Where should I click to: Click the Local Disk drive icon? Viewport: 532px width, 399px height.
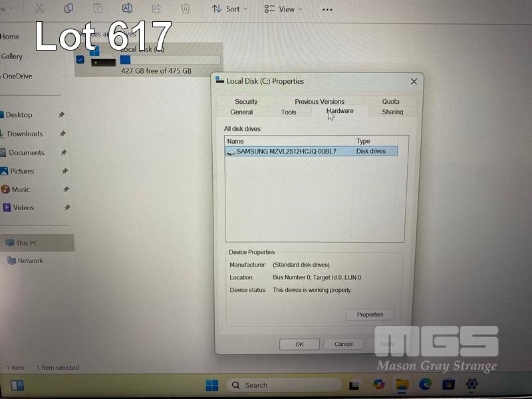(x=103, y=58)
